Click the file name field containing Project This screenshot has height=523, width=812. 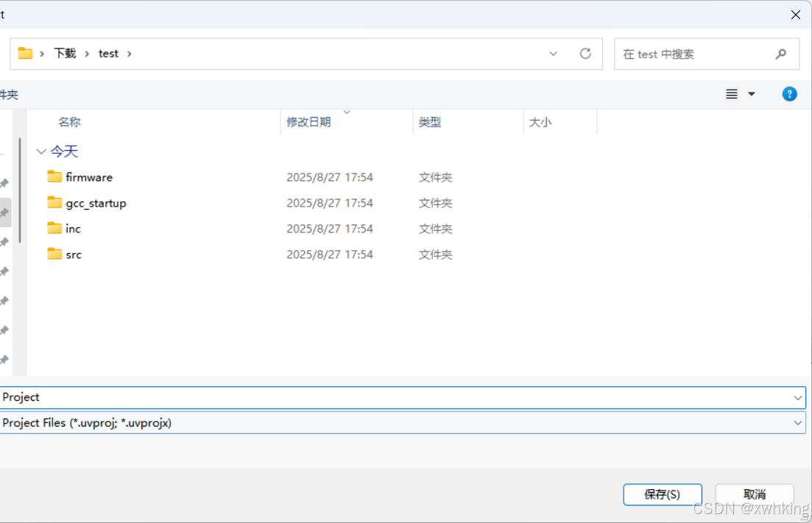[403, 397]
